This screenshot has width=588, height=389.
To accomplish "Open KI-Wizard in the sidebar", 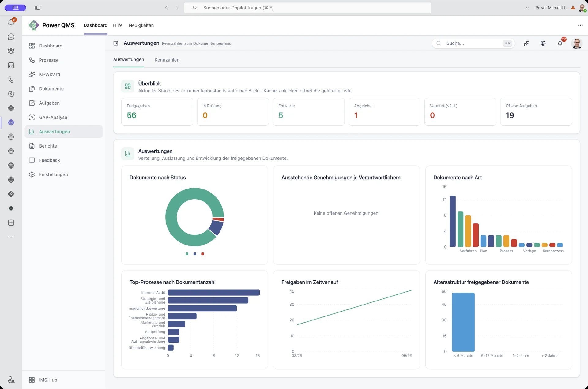I will [x=64, y=74].
